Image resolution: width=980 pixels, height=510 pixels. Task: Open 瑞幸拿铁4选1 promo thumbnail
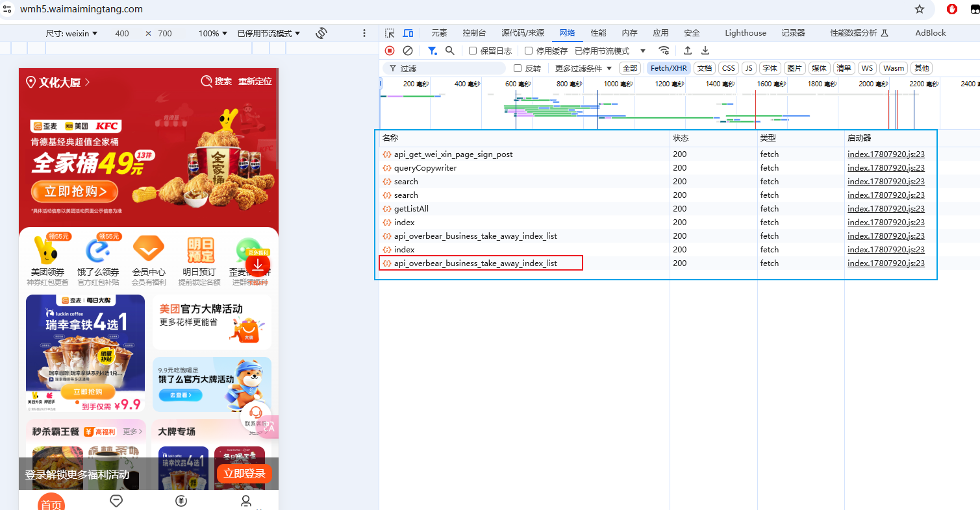pos(85,353)
